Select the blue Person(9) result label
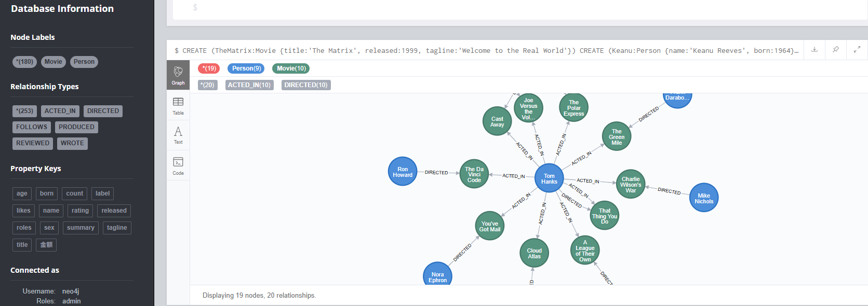Viewport: 868px width, 306px height. click(246, 68)
